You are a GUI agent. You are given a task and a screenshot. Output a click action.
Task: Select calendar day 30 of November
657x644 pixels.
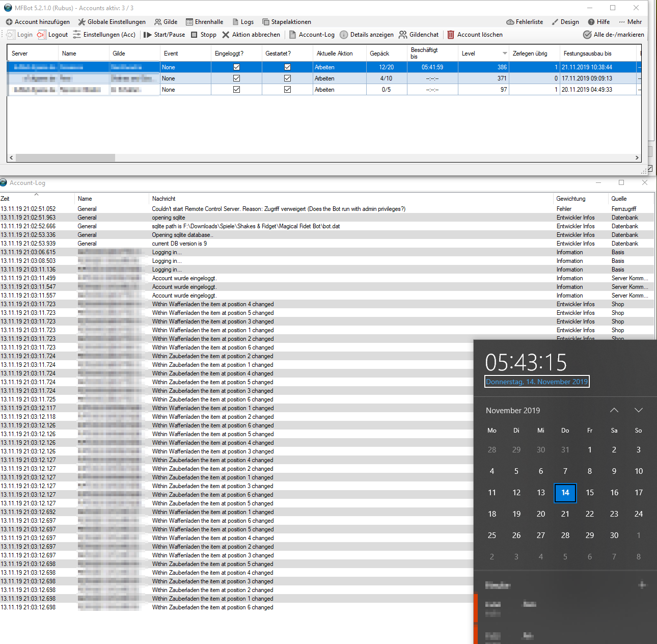coord(614,535)
